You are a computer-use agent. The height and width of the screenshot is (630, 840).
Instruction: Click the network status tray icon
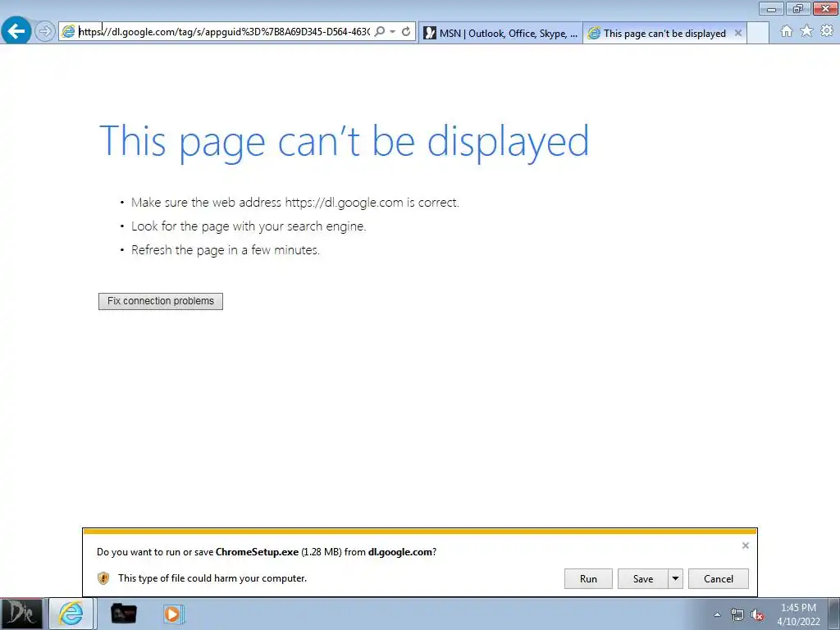[x=737, y=614]
